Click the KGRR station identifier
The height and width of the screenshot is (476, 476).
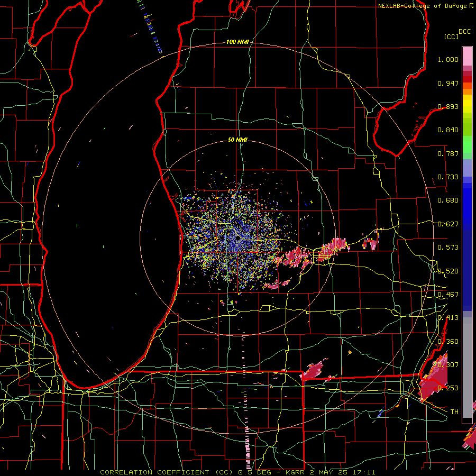coord(295,472)
